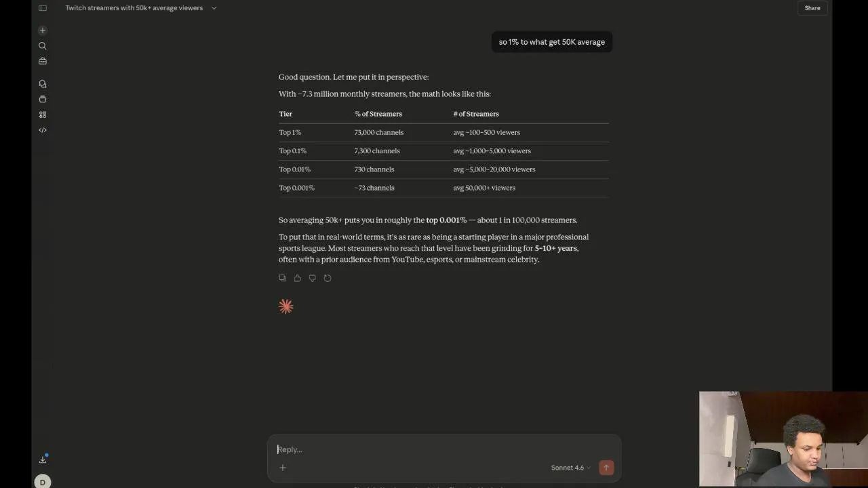Start a new chat with plus icon
Image resolution: width=868 pixels, height=488 pixels.
pos(43,30)
